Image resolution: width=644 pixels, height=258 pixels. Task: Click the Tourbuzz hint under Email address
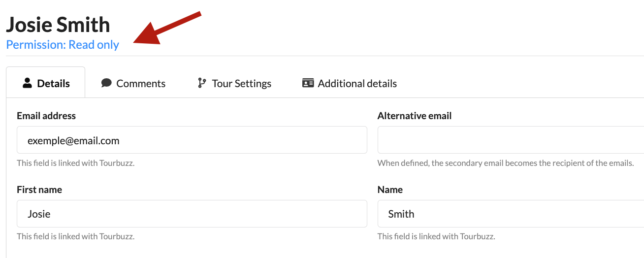point(75,163)
